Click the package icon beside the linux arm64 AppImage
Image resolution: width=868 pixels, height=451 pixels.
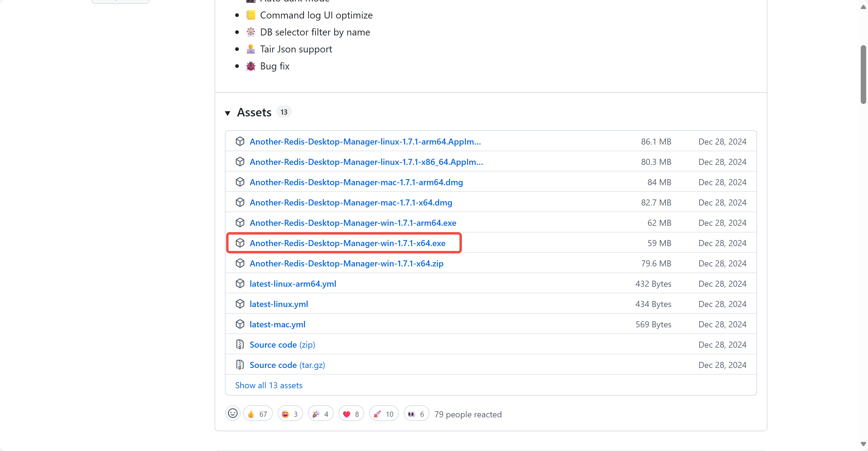pyautogui.click(x=240, y=142)
